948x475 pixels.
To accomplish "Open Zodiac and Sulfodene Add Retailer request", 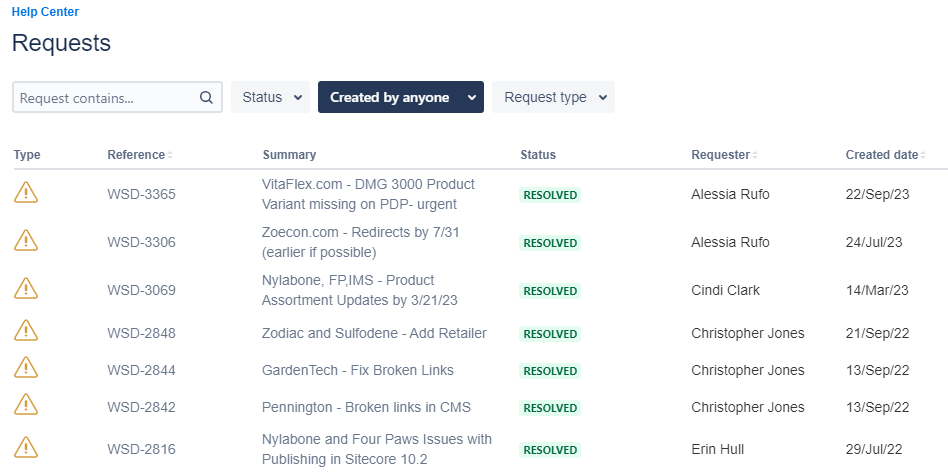I will click(374, 334).
